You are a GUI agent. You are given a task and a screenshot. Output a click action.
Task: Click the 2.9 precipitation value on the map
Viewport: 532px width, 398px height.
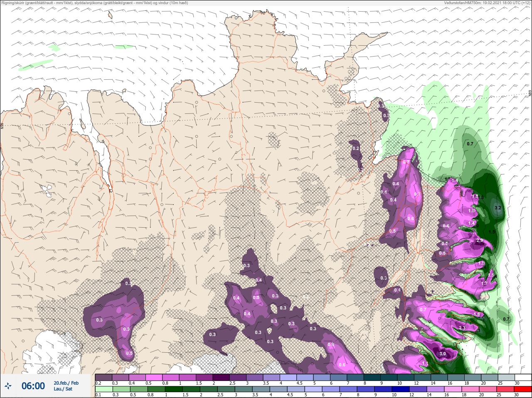pyautogui.click(x=479, y=241)
